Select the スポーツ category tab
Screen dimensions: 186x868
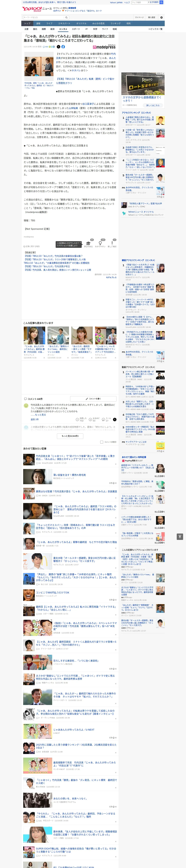point(76,29)
